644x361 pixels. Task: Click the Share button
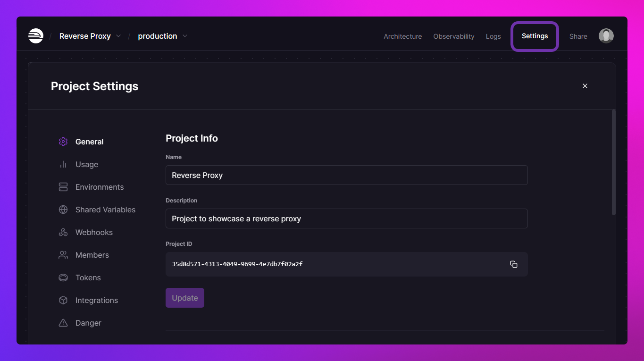(x=578, y=36)
